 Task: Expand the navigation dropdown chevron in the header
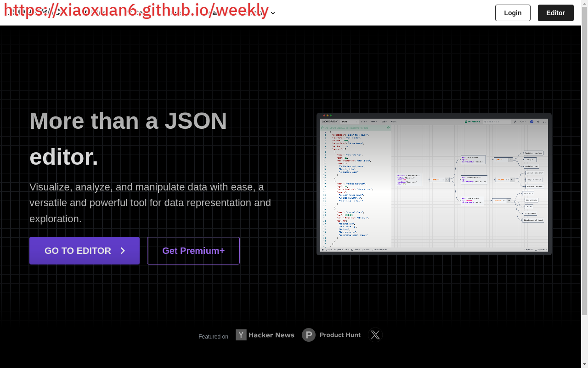[x=273, y=13]
